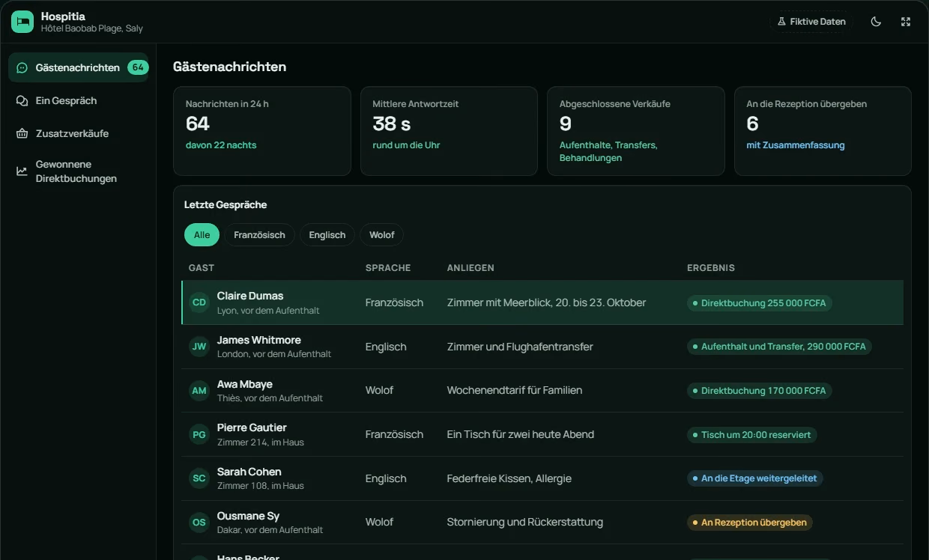This screenshot has width=929, height=560.
Task: Click the fullscreen expand icon
Action: pos(906,22)
